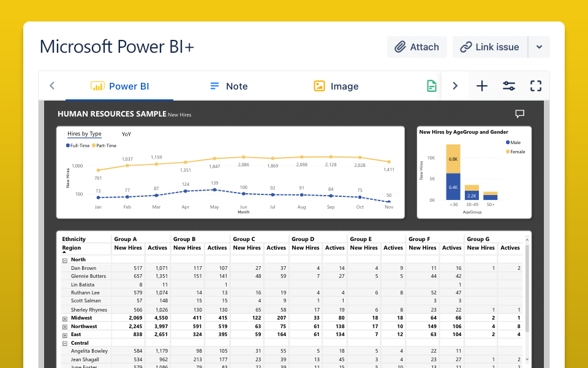
Task: Click Part-Time legend marker
Action: click(94, 145)
